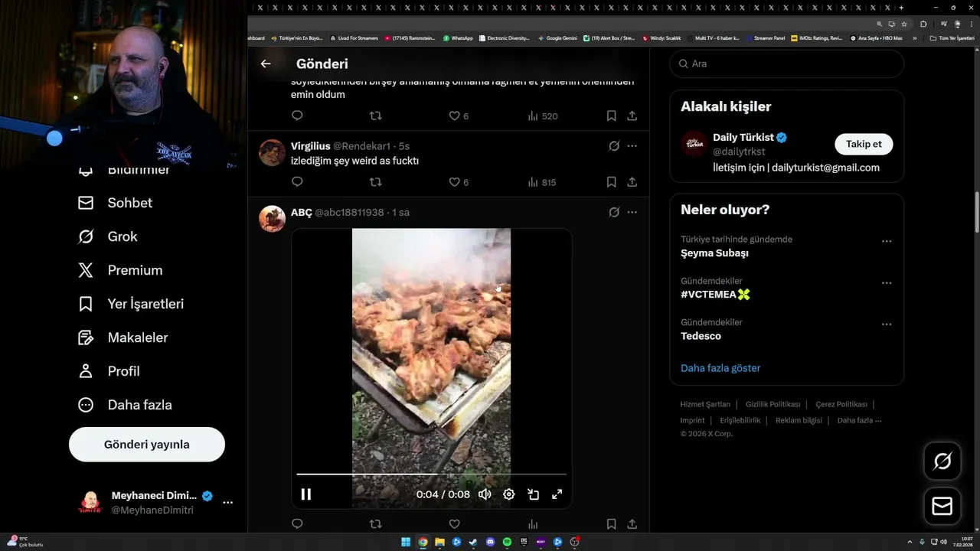Viewport: 980px width, 551px height.
Task: Open Gizlilik Politikası link
Action: click(x=773, y=404)
